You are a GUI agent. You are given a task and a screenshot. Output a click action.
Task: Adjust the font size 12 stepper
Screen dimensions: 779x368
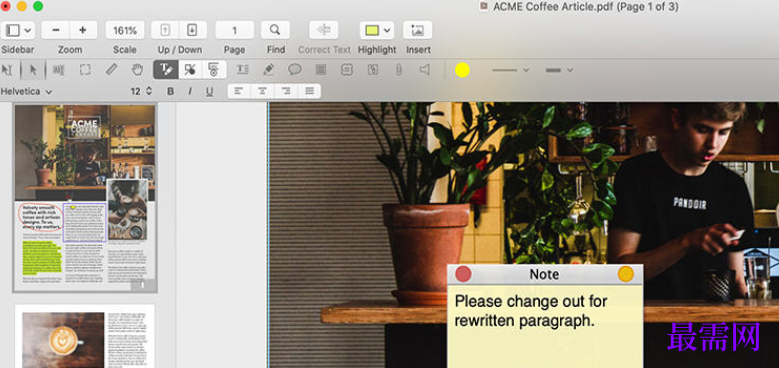coord(149,91)
